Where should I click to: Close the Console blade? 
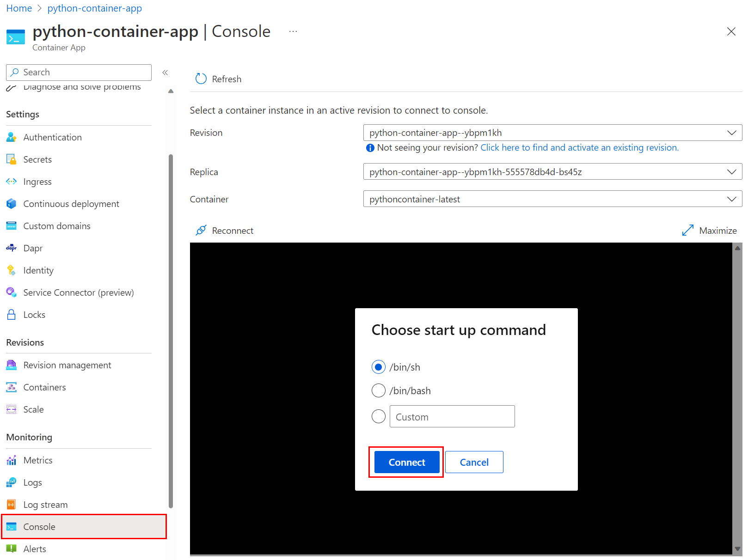(731, 31)
